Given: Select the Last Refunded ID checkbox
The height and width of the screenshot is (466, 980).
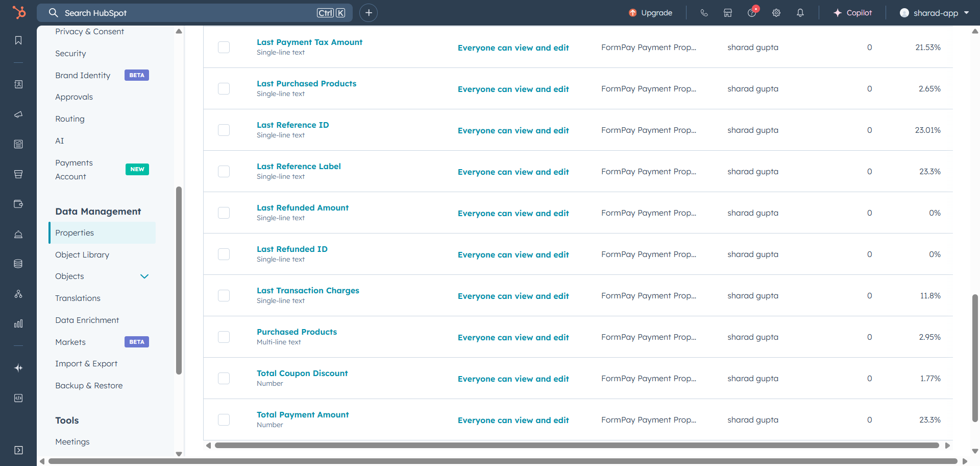Looking at the screenshot, I should point(224,254).
